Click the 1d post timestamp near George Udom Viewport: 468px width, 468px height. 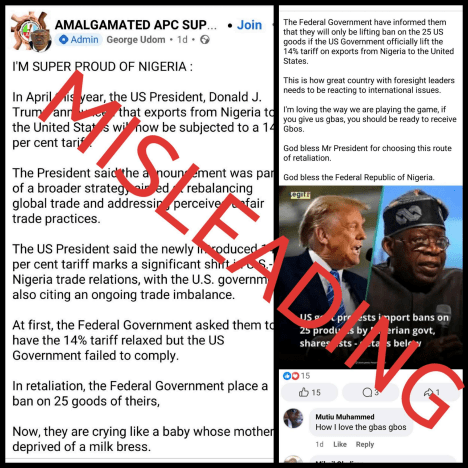point(182,40)
